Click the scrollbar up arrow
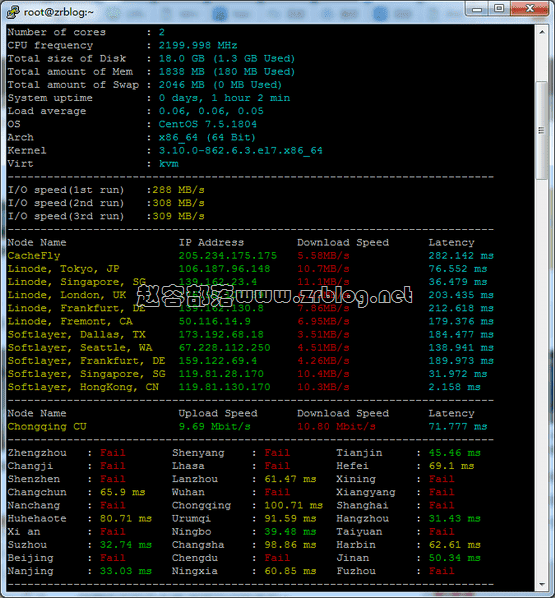The height and width of the screenshot is (598, 555). tap(542, 32)
